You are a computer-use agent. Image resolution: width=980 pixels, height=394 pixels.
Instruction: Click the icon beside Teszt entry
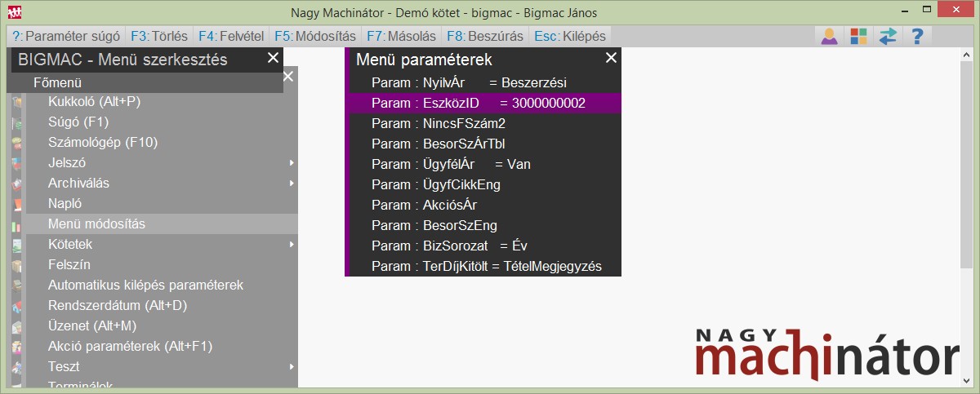[x=18, y=366]
